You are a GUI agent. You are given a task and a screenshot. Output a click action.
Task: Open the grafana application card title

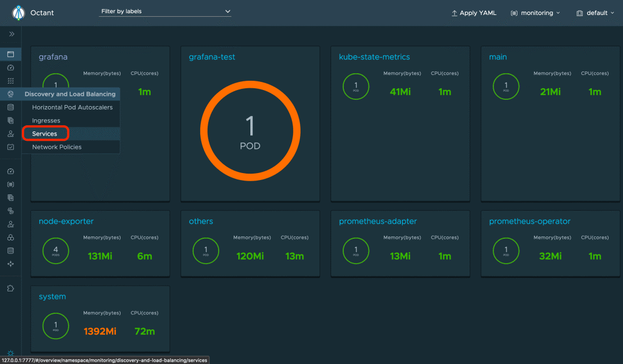click(x=53, y=57)
